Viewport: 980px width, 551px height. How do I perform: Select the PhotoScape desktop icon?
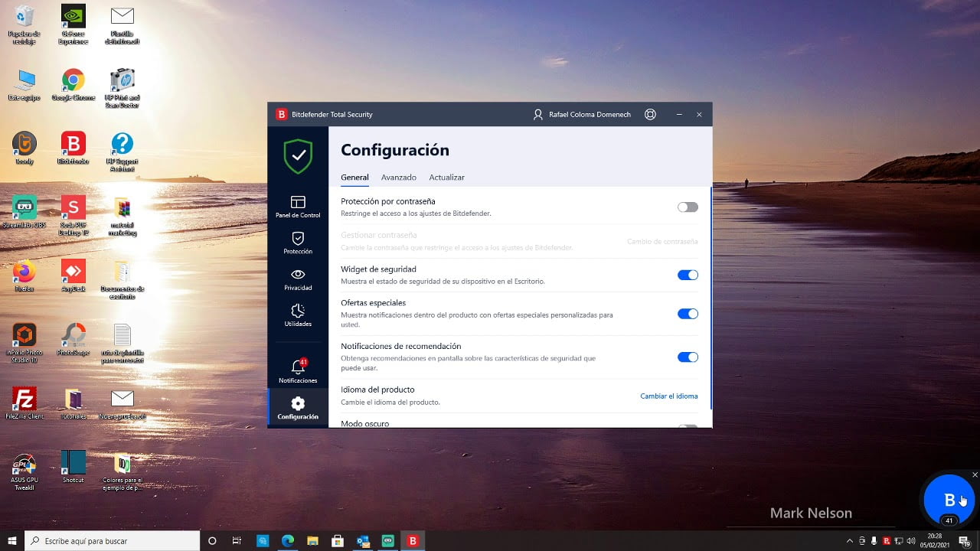(73, 340)
